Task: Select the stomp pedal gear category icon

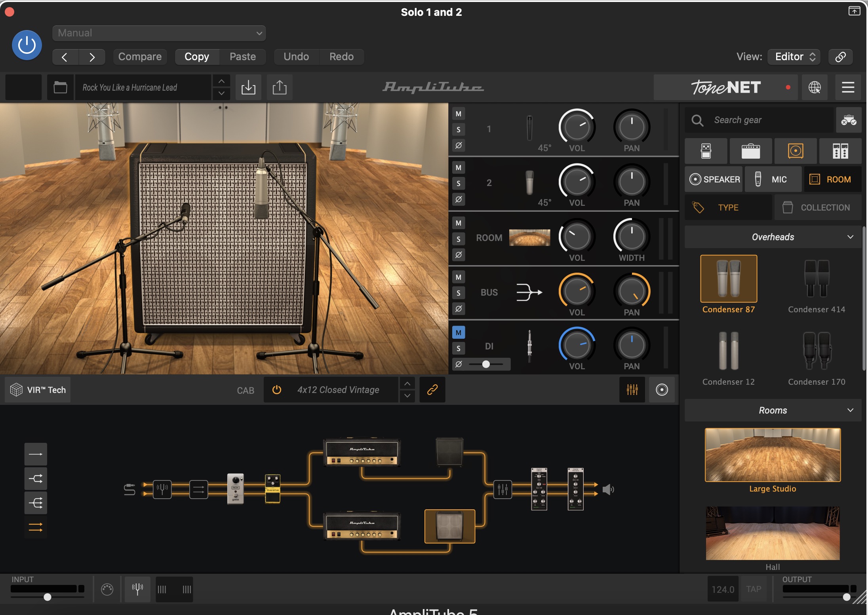Action: (x=706, y=151)
